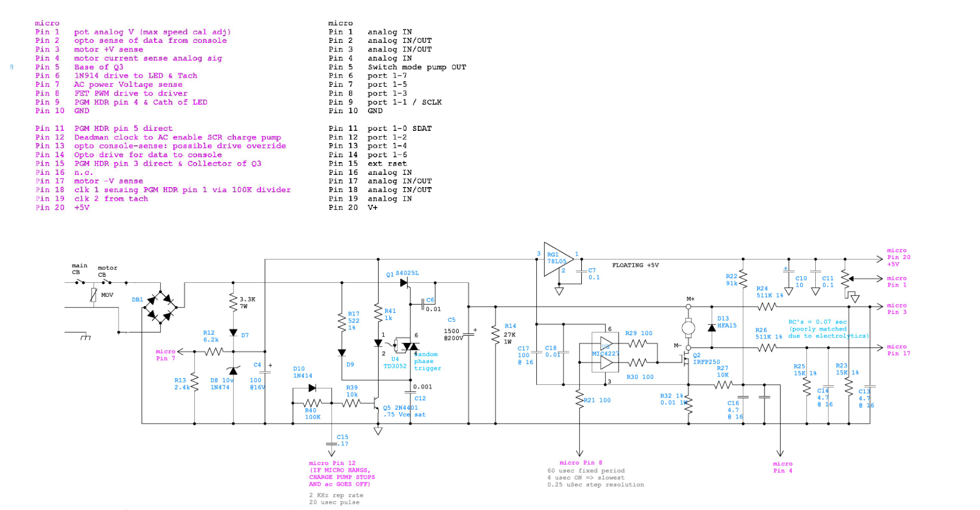Image resolution: width=980 pixels, height=510 pixels.
Task: Select the MOV varistor symbol
Action: (x=94, y=295)
